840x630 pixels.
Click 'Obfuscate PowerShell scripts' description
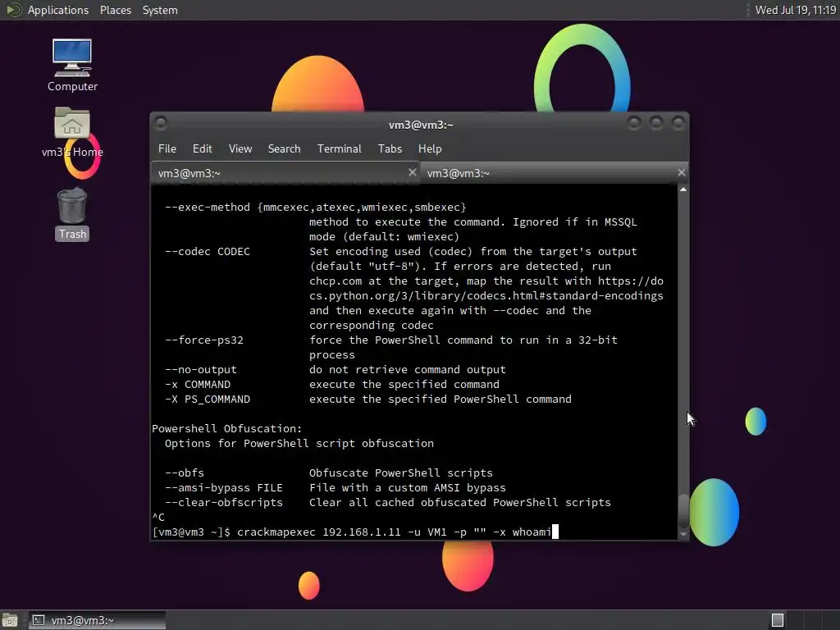[400, 473]
